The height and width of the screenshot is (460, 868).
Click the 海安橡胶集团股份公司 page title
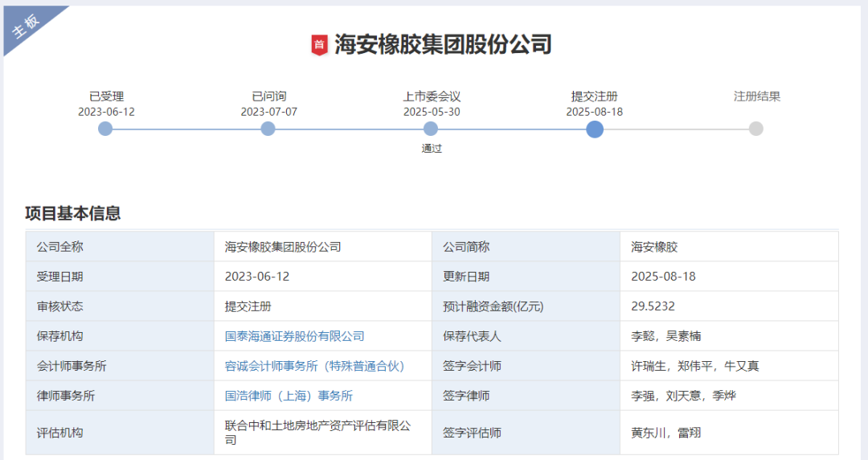tap(443, 45)
